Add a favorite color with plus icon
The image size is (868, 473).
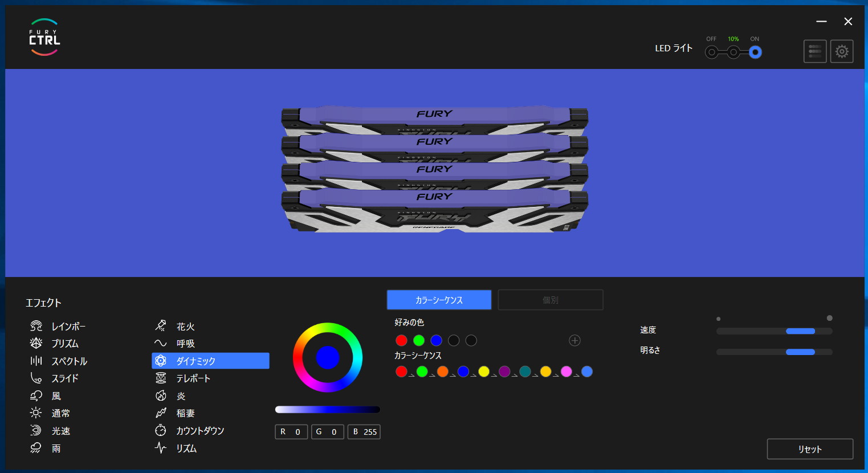[x=574, y=340]
